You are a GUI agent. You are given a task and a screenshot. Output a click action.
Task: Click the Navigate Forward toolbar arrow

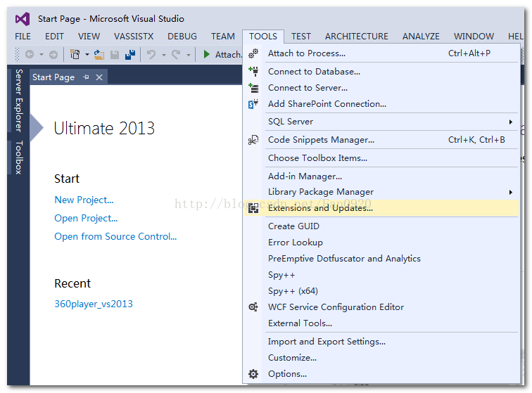53,54
